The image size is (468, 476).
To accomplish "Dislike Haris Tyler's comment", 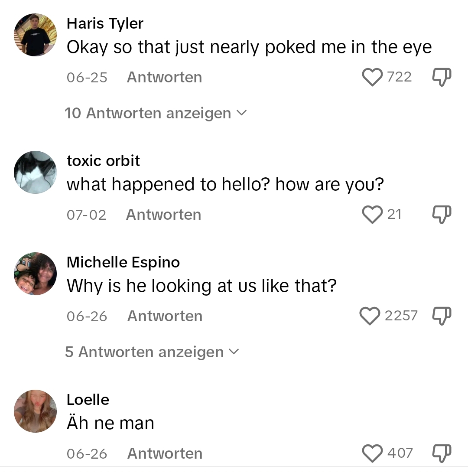I will (x=442, y=77).
